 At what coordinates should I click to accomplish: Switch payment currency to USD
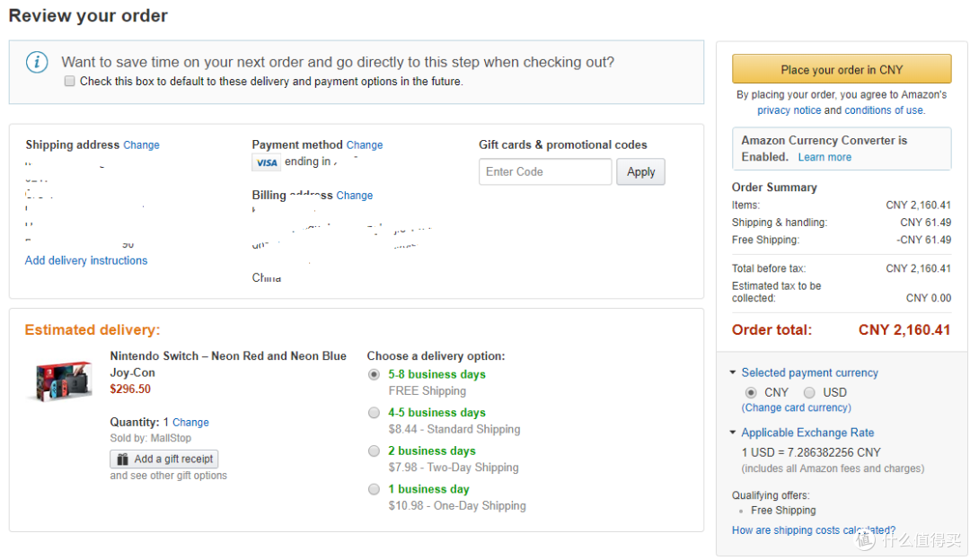click(x=809, y=392)
